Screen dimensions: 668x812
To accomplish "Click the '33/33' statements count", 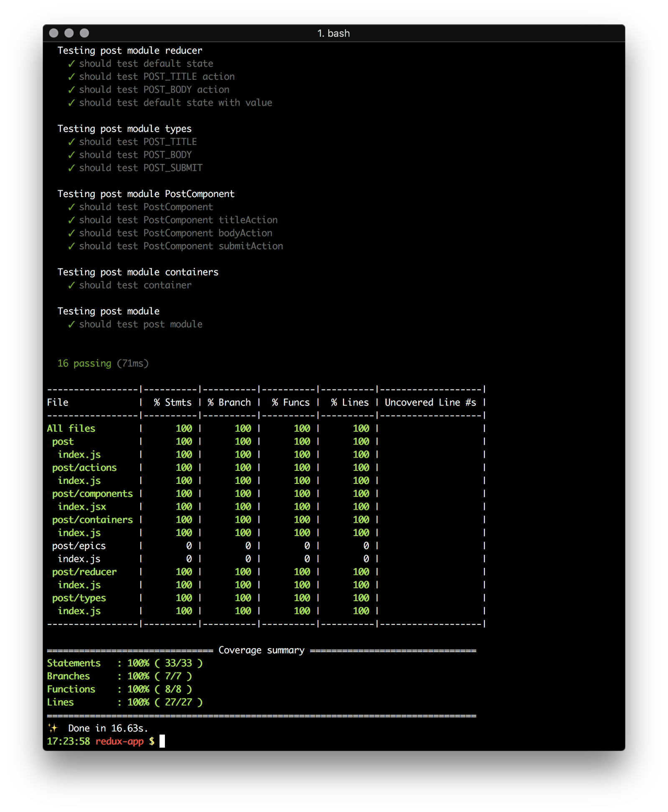I will 178,663.
